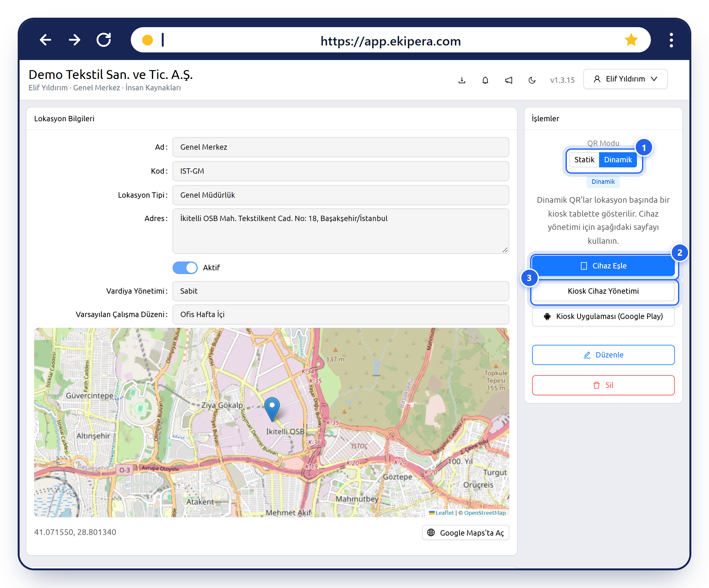Open Kiosk Cihaz Yönetimi page

click(603, 291)
